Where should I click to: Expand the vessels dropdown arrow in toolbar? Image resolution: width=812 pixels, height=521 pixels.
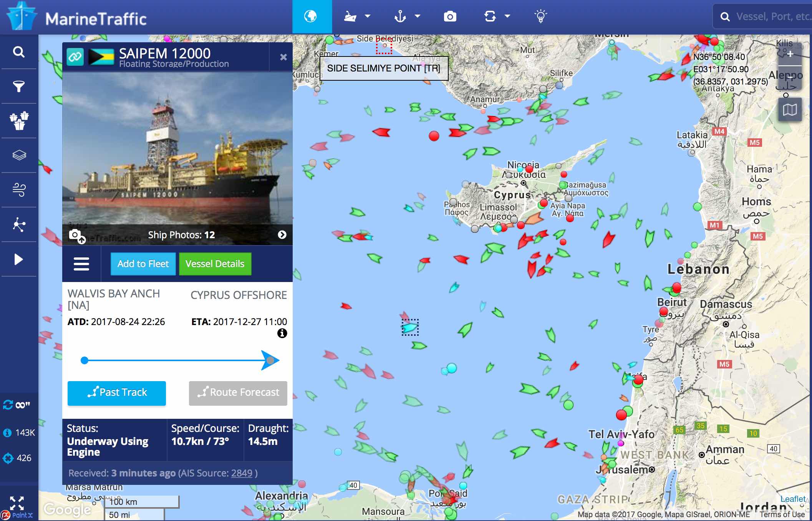pos(368,17)
